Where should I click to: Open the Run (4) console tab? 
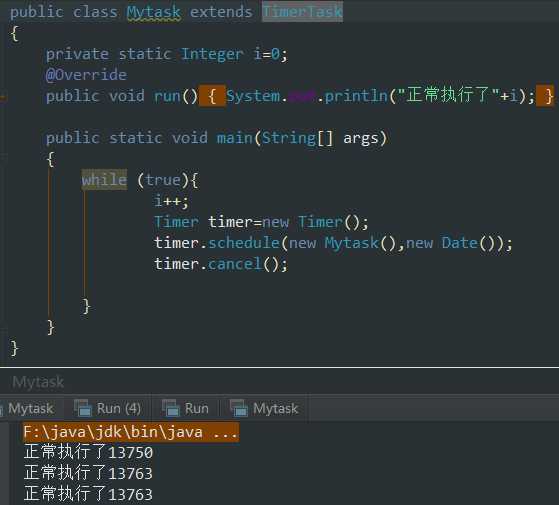click(x=108, y=408)
